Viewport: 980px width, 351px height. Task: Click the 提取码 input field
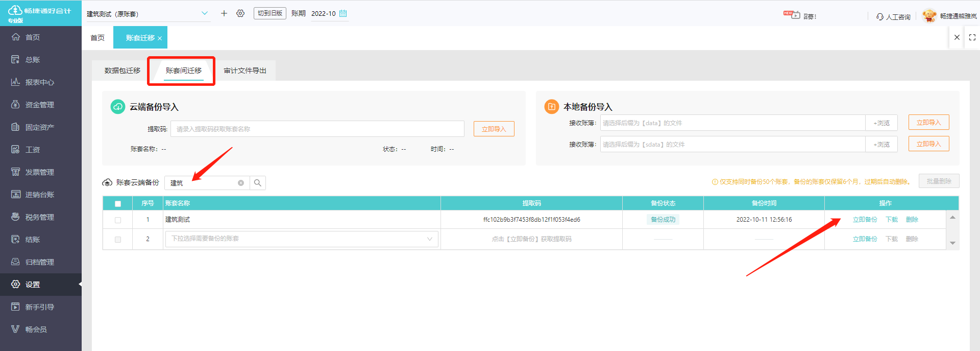pyautogui.click(x=317, y=129)
